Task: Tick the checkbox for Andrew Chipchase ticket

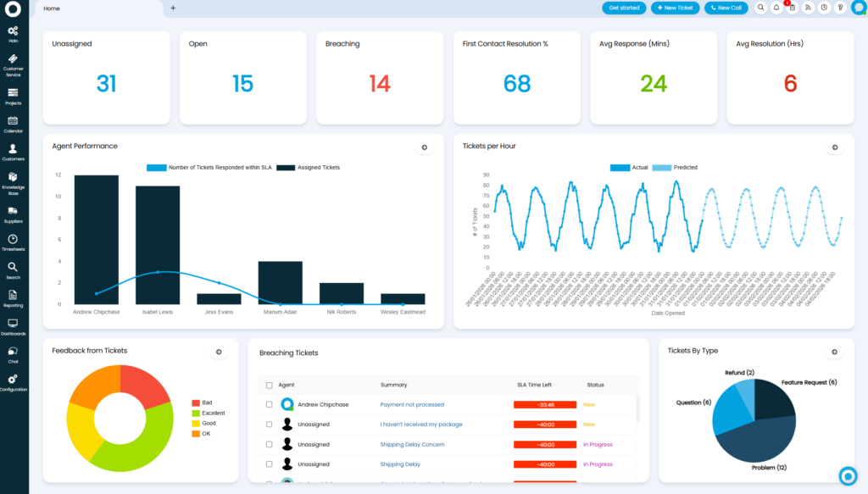Action: point(270,404)
